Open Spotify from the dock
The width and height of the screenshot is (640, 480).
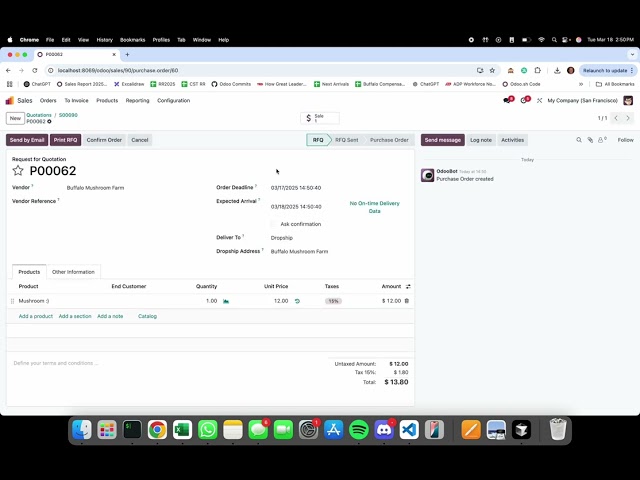(359, 430)
